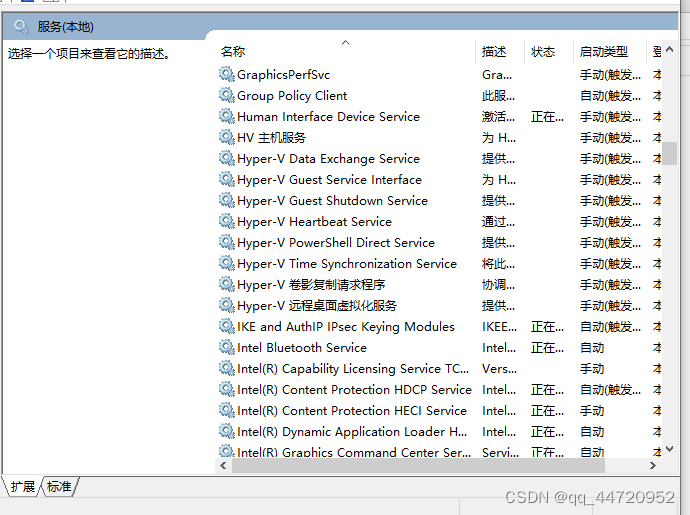Image resolution: width=690 pixels, height=515 pixels.
Task: Click the vertical scrollbar up arrow
Action: coord(669,49)
